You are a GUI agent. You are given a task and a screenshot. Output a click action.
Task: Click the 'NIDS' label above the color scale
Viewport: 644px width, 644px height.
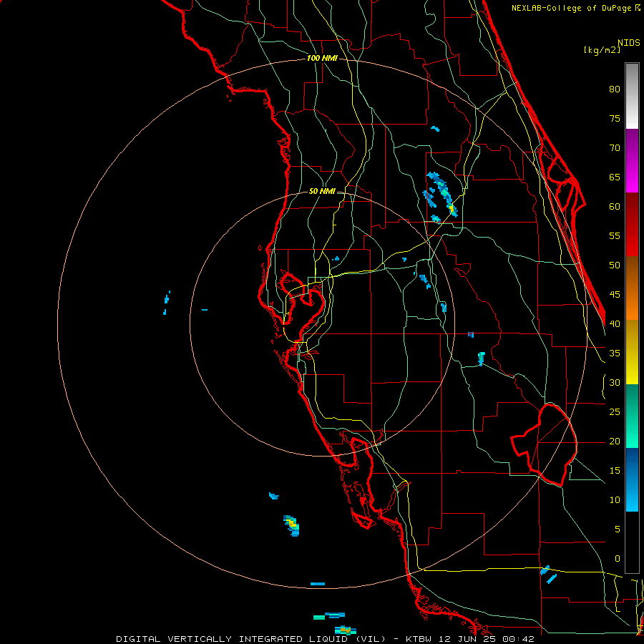(629, 43)
